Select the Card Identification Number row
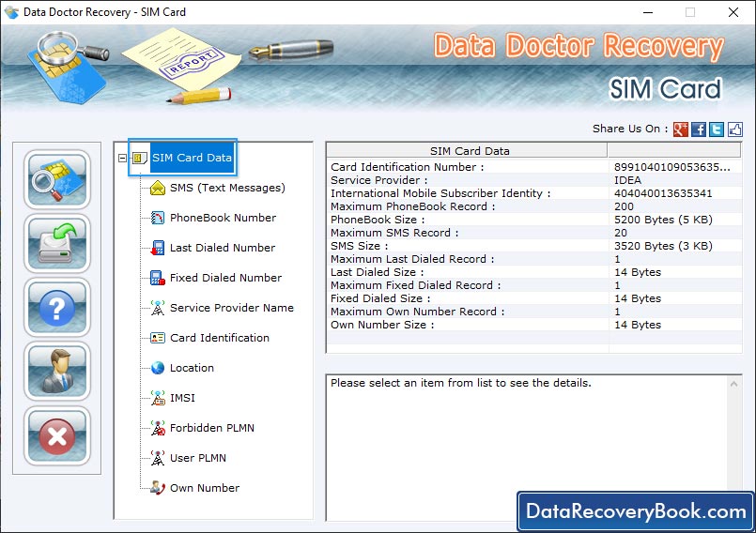Viewport: 756px width, 533px height. coord(534,167)
